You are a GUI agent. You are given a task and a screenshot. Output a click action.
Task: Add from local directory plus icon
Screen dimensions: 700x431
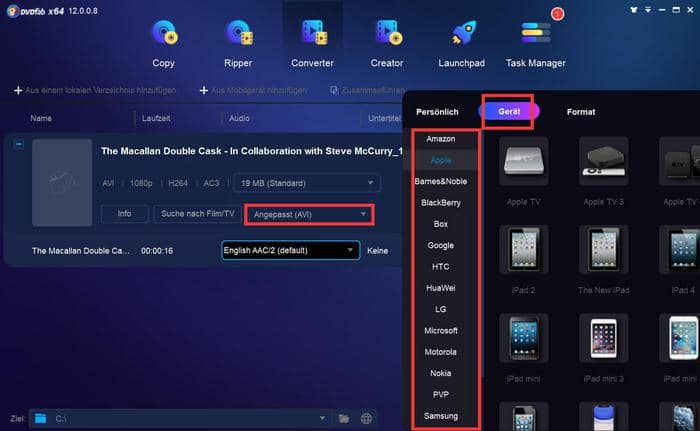(18, 91)
